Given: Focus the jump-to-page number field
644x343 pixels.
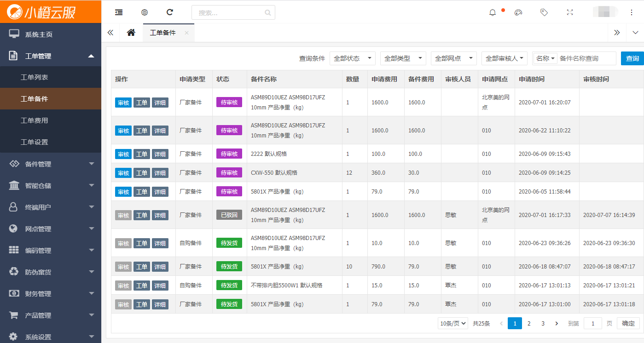Looking at the screenshot, I should coord(593,323).
